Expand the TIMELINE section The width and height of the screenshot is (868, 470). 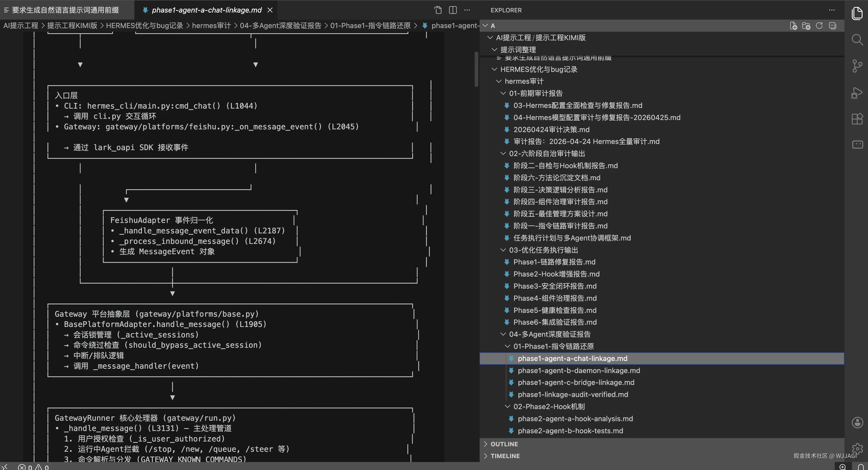pos(505,456)
